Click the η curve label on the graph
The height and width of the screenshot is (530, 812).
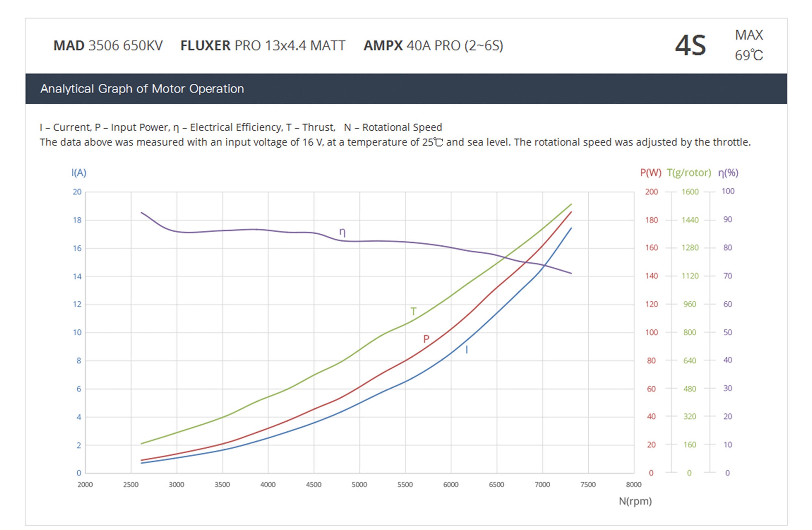[x=342, y=232]
